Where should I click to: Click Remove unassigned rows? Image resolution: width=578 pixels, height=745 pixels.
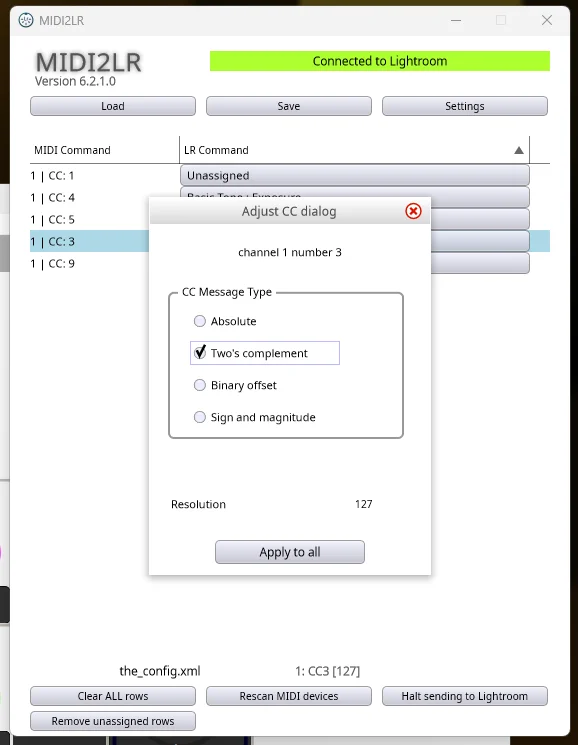(113, 721)
